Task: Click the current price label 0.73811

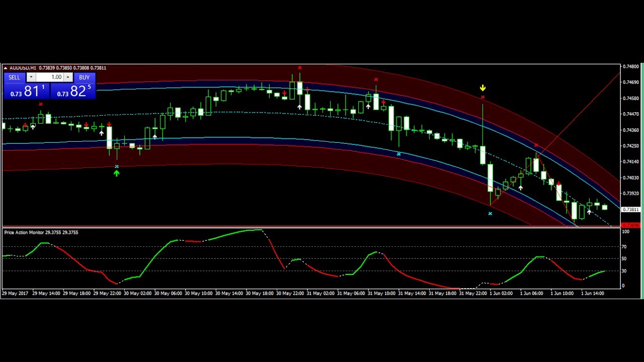Action: tap(631, 210)
